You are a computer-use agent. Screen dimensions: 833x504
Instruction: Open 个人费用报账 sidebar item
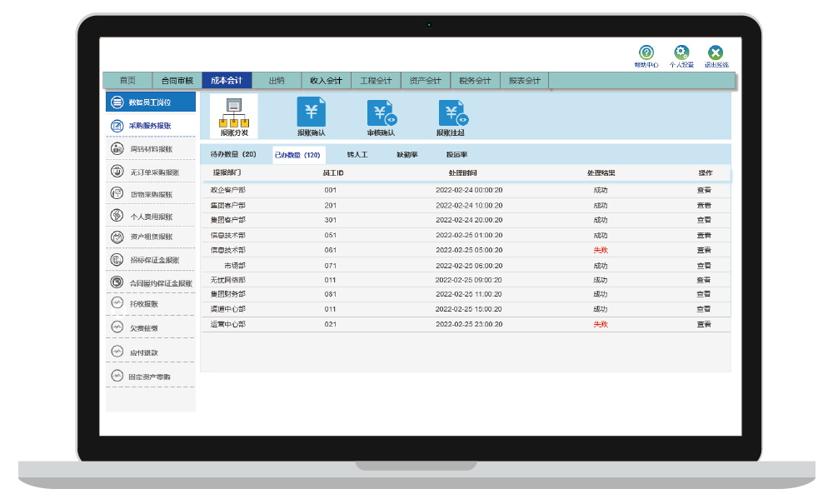[x=150, y=216]
